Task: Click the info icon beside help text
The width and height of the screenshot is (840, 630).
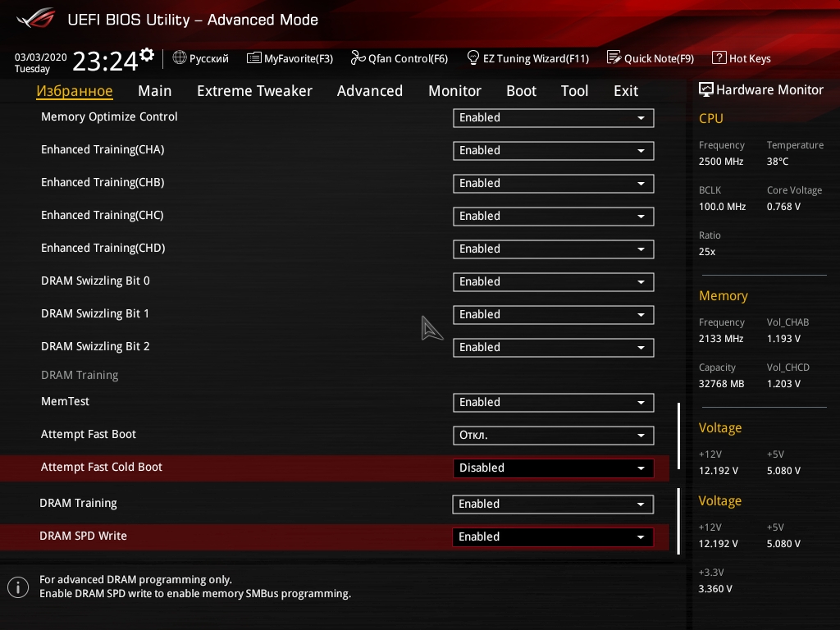Action: pos(18,587)
